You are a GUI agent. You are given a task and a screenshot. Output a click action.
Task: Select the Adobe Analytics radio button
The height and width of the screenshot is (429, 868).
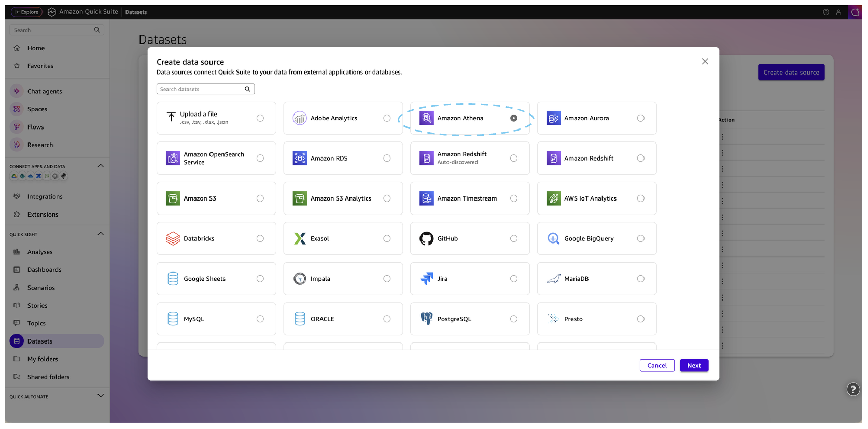coord(387,118)
